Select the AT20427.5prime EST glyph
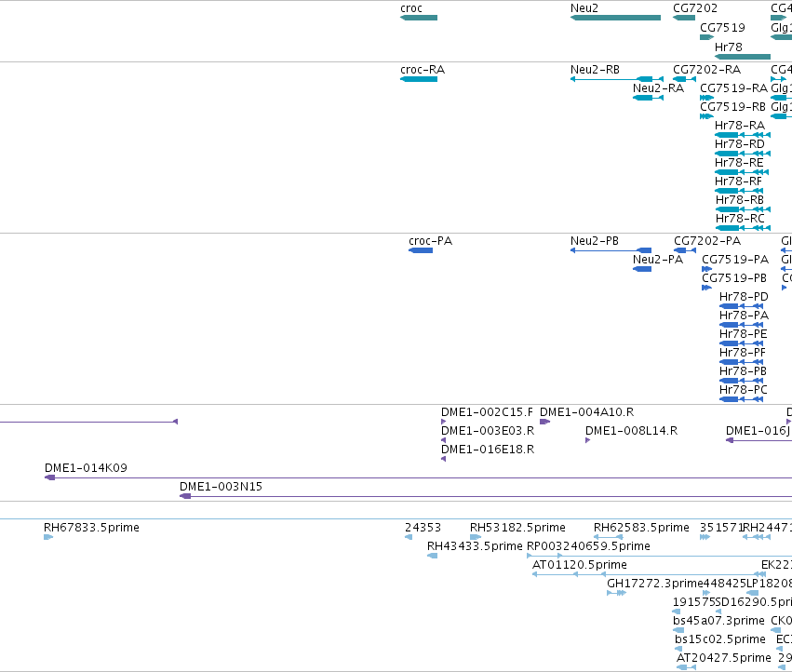This screenshot has width=792, height=672. tap(687, 667)
